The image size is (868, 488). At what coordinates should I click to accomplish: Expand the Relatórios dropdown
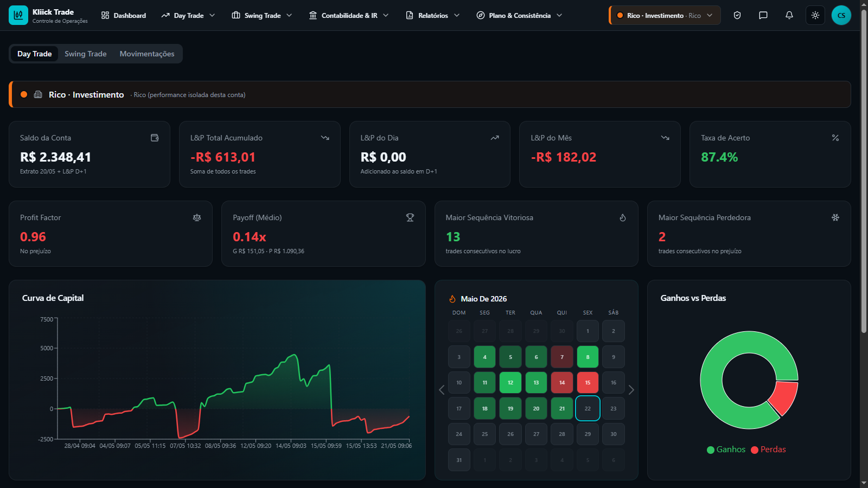[433, 15]
